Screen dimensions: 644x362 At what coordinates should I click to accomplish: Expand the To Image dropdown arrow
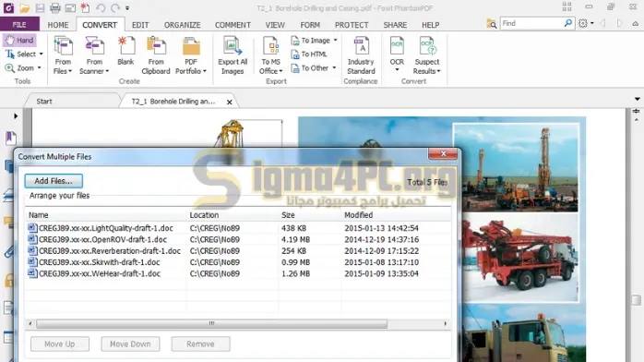[x=336, y=41]
